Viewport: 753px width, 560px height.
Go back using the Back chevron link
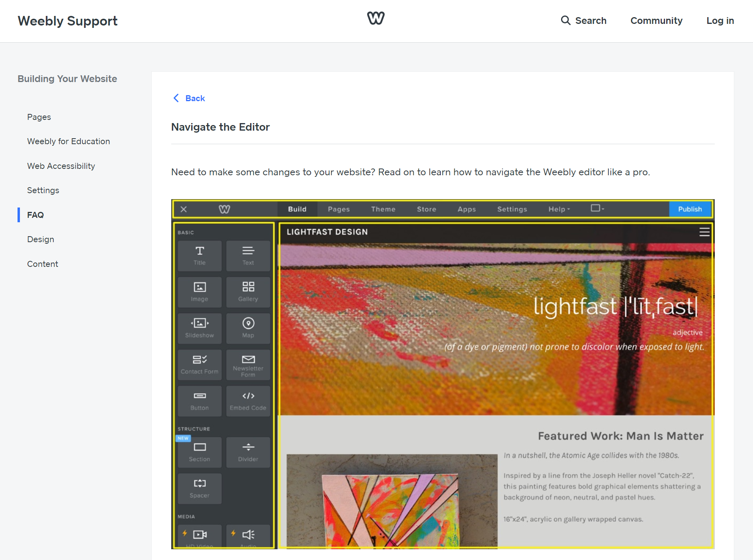coord(189,98)
